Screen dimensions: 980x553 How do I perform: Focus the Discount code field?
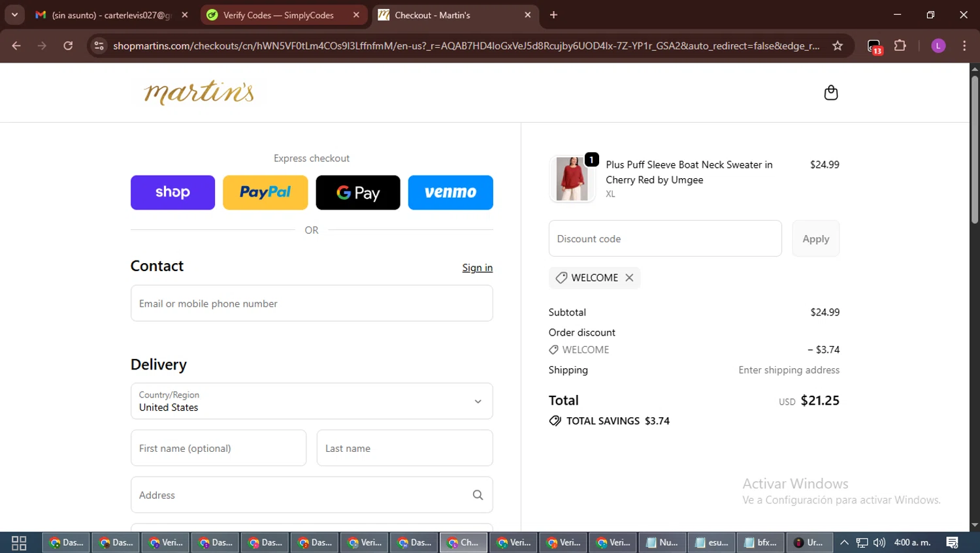pos(665,238)
